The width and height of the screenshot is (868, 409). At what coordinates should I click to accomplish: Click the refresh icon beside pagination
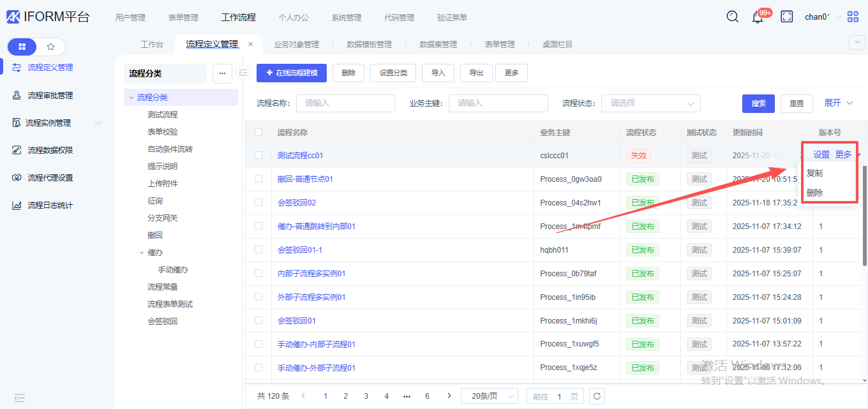(x=597, y=396)
